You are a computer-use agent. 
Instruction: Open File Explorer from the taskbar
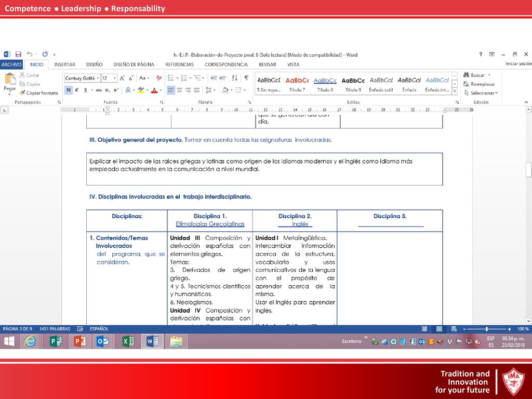[176, 341]
